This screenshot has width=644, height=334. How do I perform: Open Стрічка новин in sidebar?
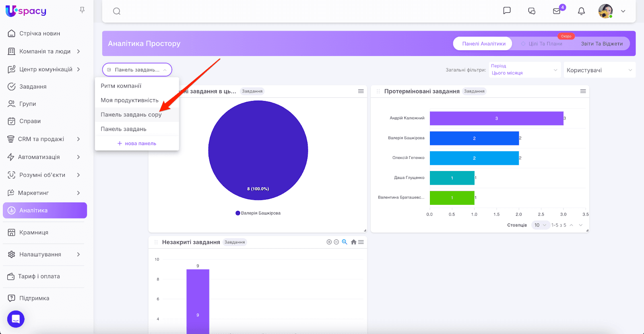[x=39, y=33]
